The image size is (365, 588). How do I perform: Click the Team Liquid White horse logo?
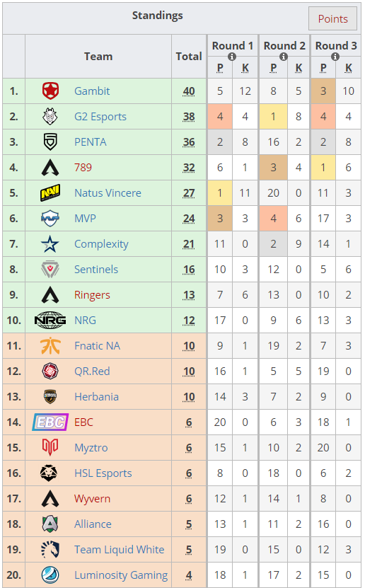[x=50, y=549]
